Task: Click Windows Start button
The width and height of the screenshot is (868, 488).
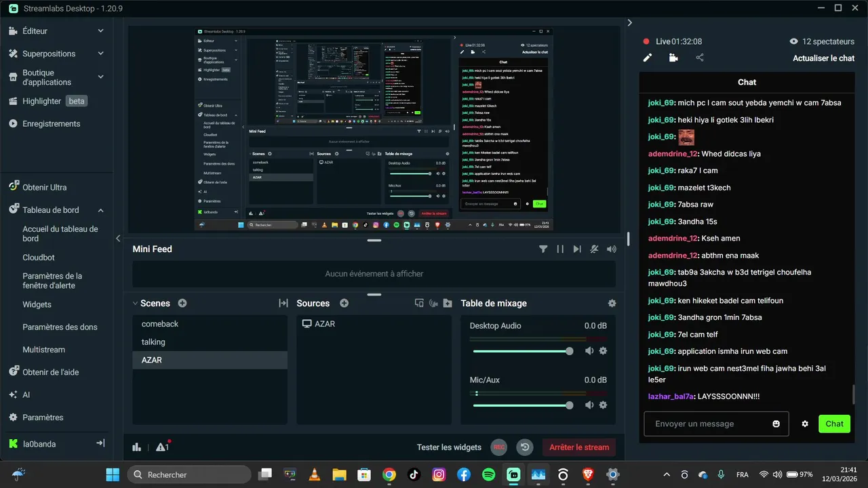Action: [x=113, y=474]
